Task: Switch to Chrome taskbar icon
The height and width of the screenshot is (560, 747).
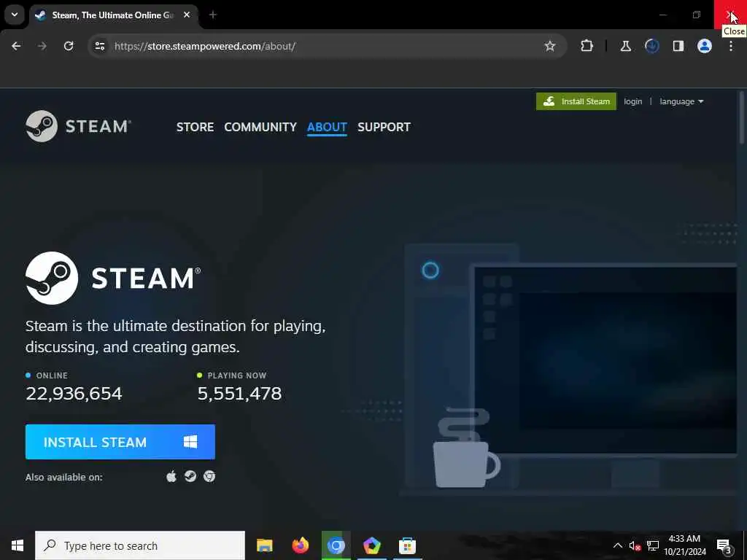Action: [x=336, y=545]
